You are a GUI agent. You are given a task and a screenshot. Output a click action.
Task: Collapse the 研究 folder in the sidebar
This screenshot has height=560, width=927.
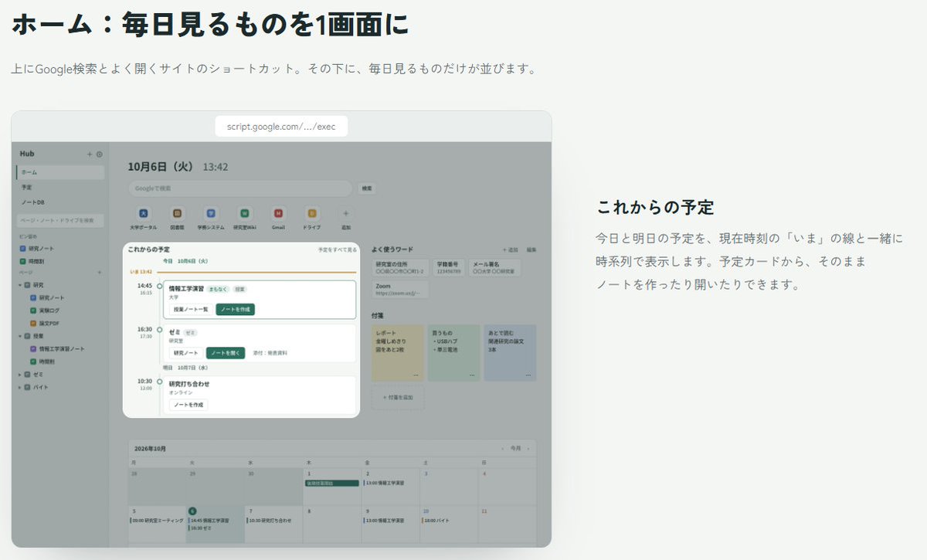(19, 285)
